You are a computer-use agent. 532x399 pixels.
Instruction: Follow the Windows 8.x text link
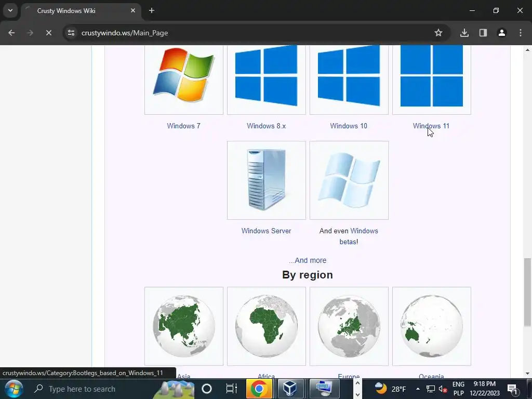tap(267, 126)
